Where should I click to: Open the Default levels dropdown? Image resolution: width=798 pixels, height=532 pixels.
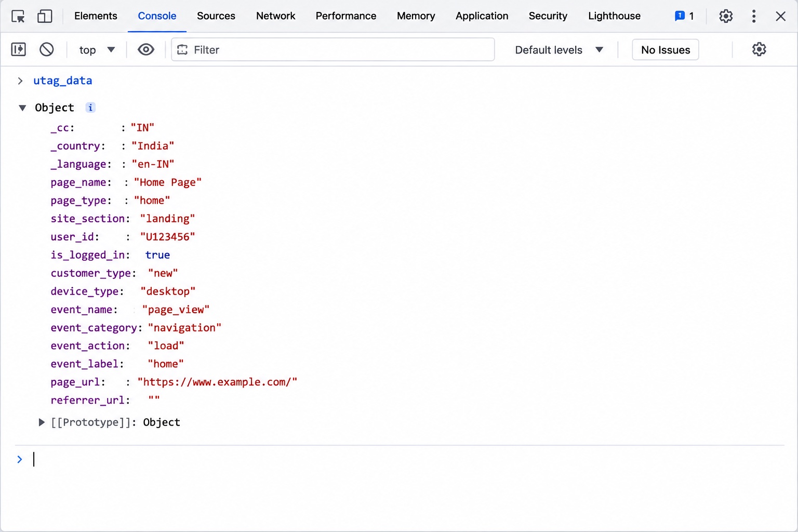click(559, 50)
